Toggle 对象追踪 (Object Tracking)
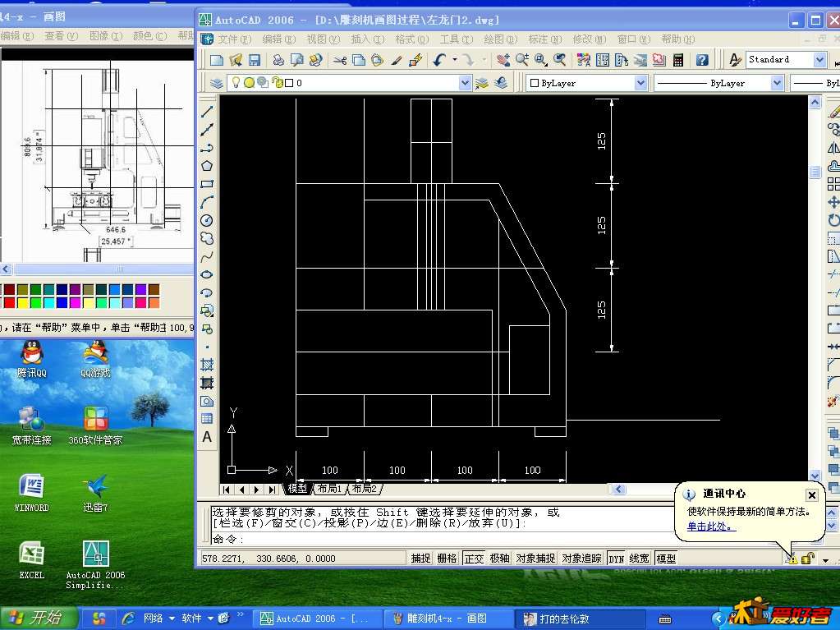The image size is (840, 630). (x=582, y=559)
